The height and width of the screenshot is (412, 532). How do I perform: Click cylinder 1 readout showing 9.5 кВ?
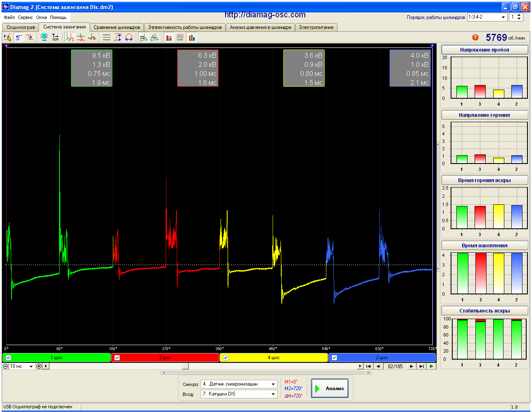point(92,68)
